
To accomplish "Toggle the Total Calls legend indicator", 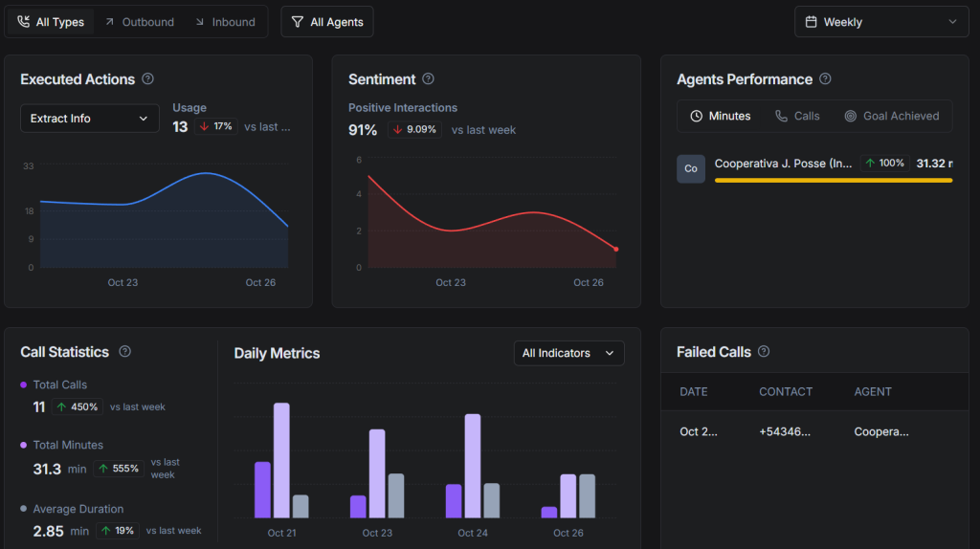I will [24, 384].
